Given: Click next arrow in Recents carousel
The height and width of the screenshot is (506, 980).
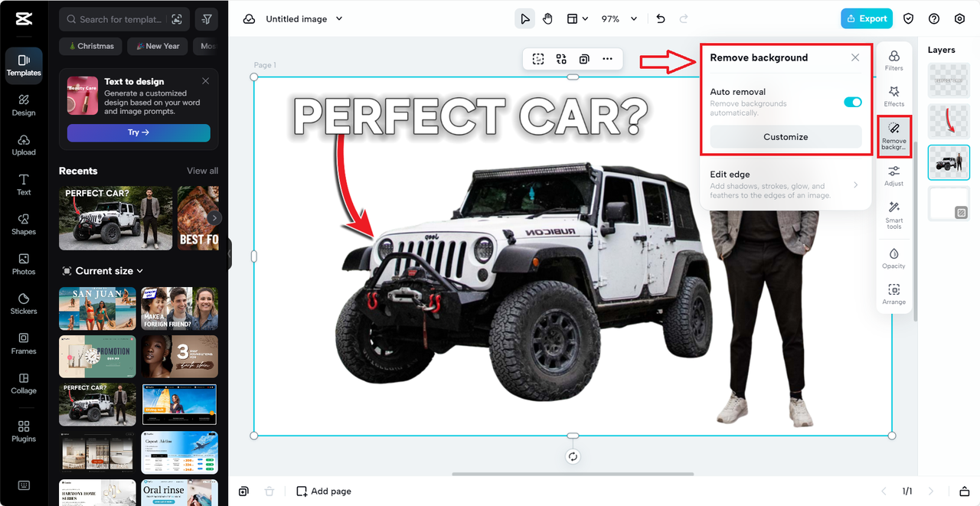Looking at the screenshot, I should (x=215, y=218).
